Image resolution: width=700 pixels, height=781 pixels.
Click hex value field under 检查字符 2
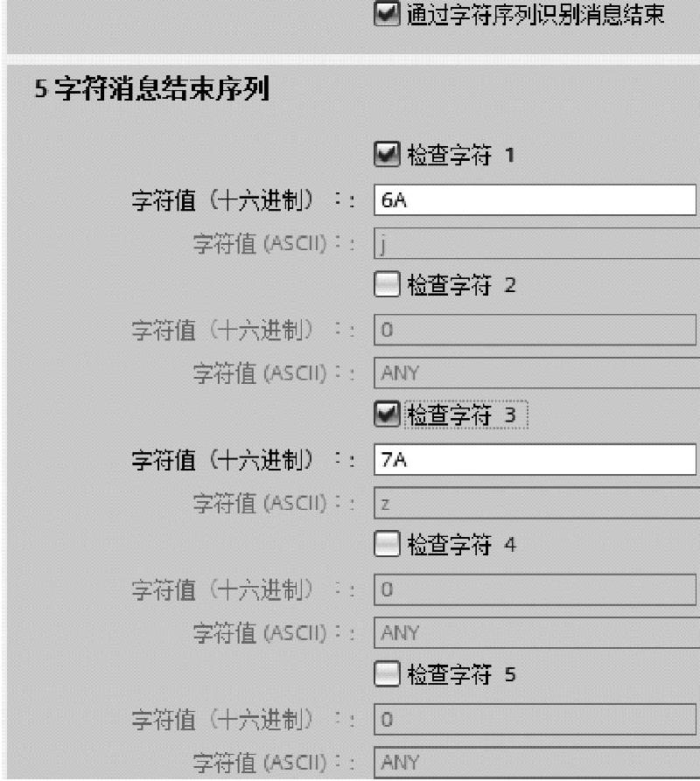tap(535, 330)
